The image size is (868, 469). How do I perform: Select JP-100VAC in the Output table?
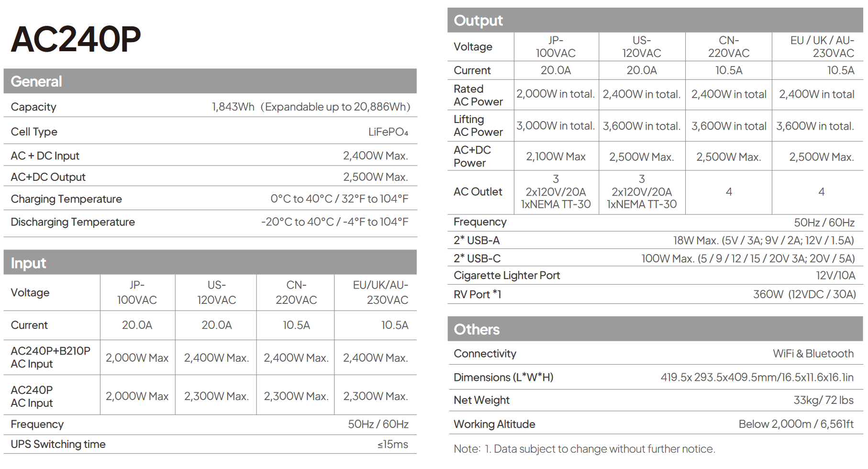pos(556,46)
